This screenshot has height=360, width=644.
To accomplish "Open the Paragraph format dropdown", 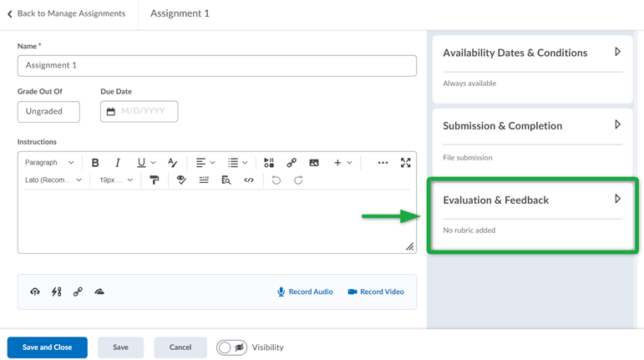I will pos(49,163).
